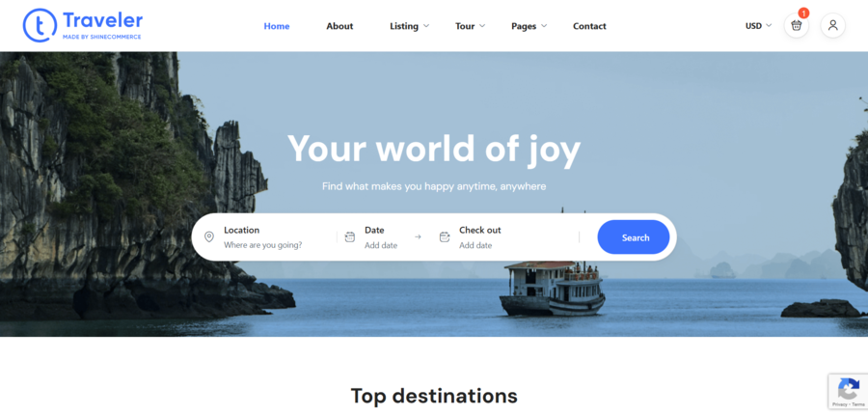Expand the Tour dropdown menu
The width and height of the screenshot is (868, 416).
(470, 26)
